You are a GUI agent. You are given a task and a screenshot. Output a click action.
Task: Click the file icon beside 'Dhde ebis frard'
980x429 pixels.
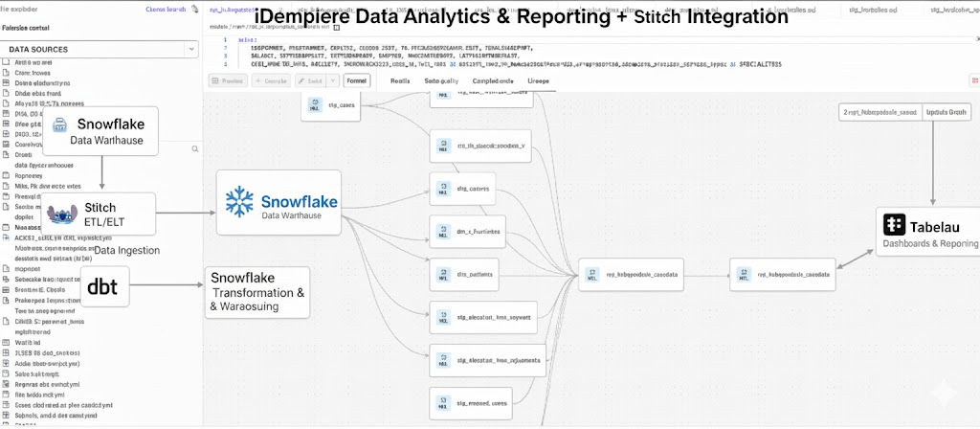7,93
